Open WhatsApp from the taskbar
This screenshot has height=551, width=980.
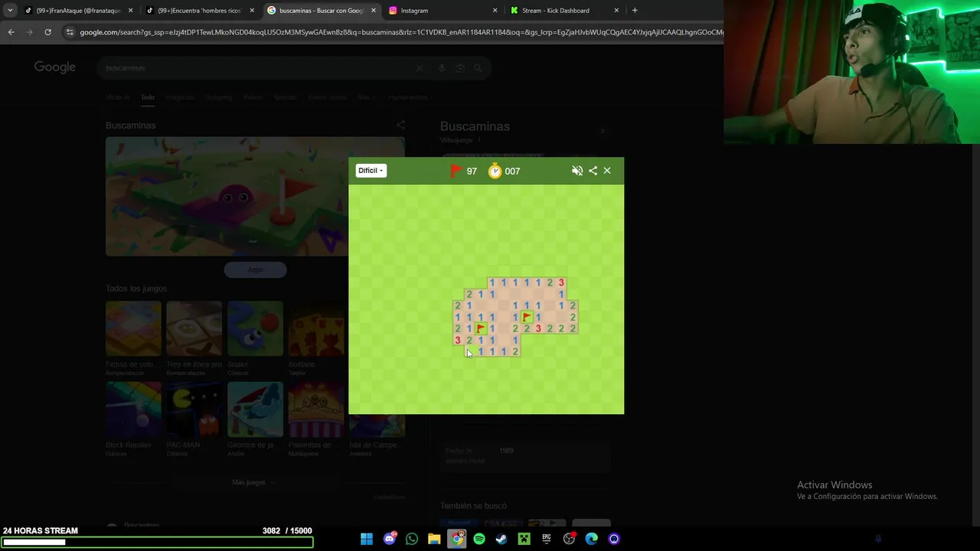412,539
